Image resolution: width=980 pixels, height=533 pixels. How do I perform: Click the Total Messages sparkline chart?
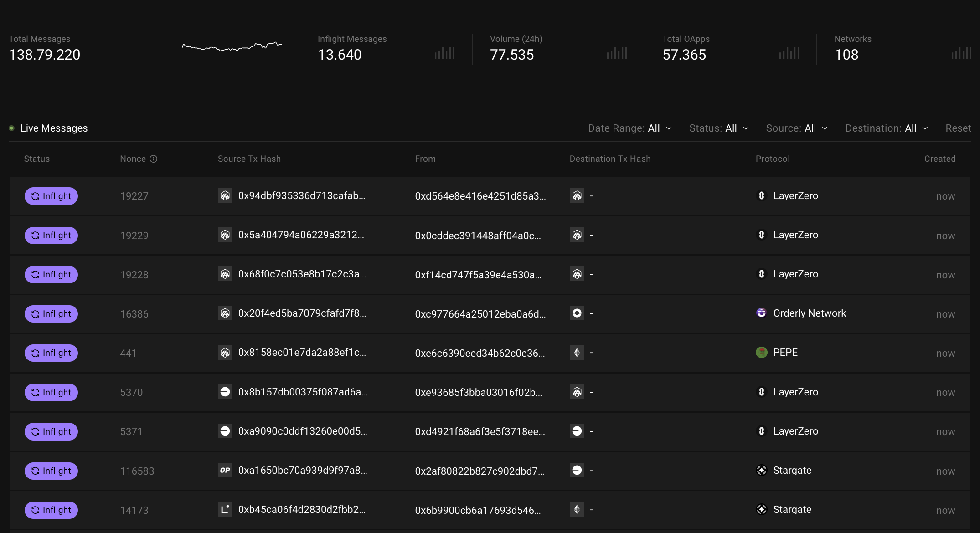pyautogui.click(x=232, y=46)
